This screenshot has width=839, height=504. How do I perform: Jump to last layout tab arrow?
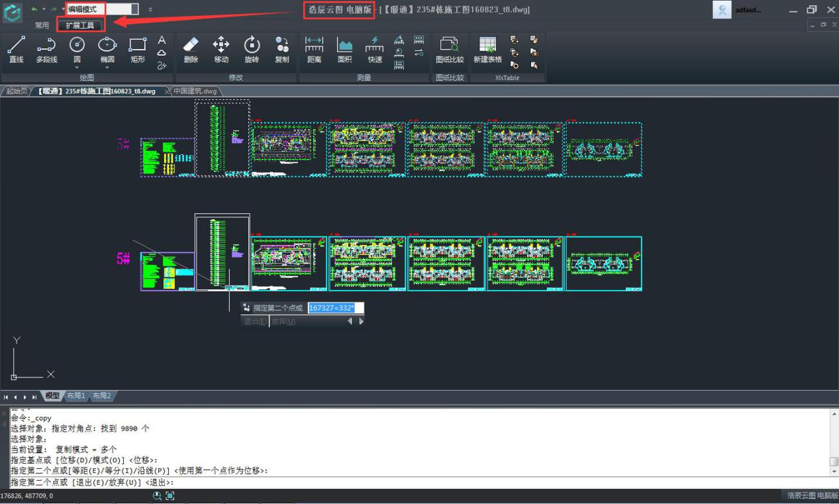34,396
